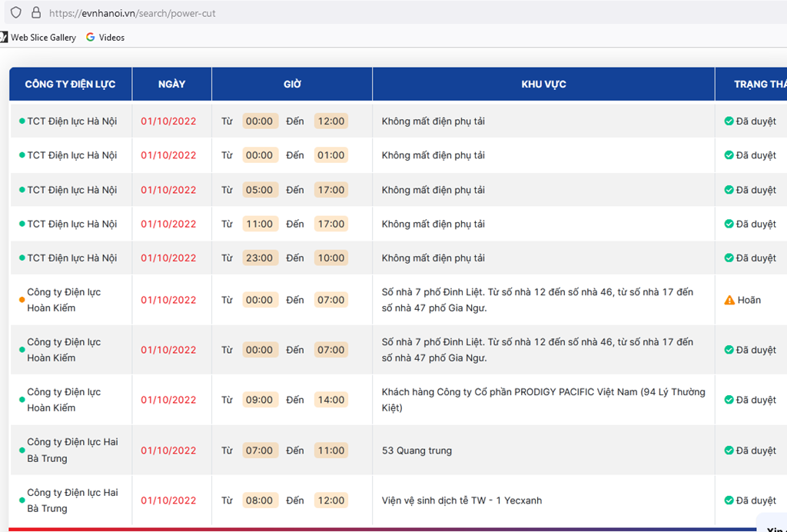
Task: Click the evnhanoi.vn address bar URL
Action: point(132,14)
